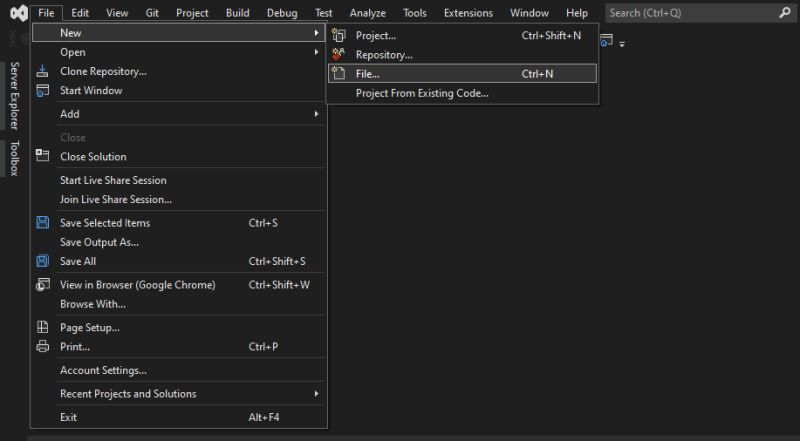This screenshot has width=800, height=441.
Task: Open the Tools menu
Action: tap(415, 13)
